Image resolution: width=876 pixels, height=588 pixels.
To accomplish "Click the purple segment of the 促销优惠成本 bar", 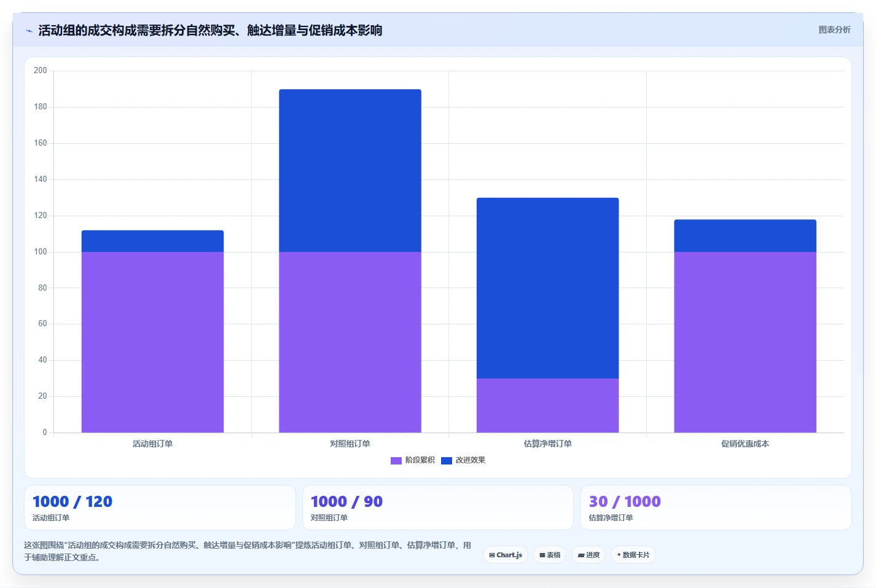I will (x=745, y=342).
